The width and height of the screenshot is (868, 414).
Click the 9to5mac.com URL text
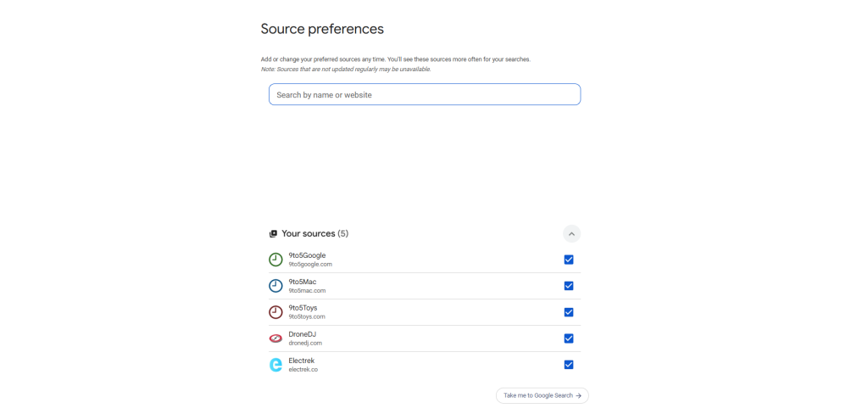pyautogui.click(x=307, y=291)
